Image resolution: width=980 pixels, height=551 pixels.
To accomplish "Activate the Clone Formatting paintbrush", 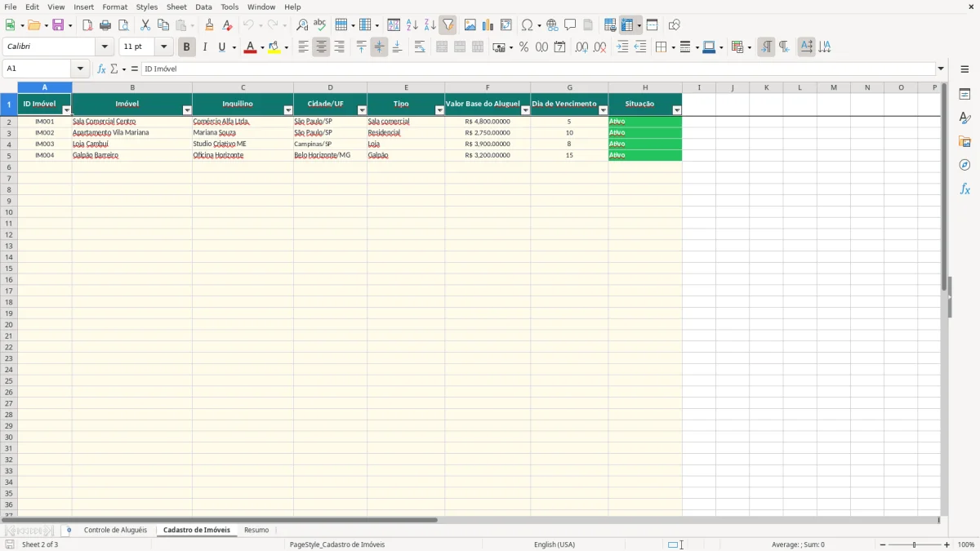I will tap(209, 25).
